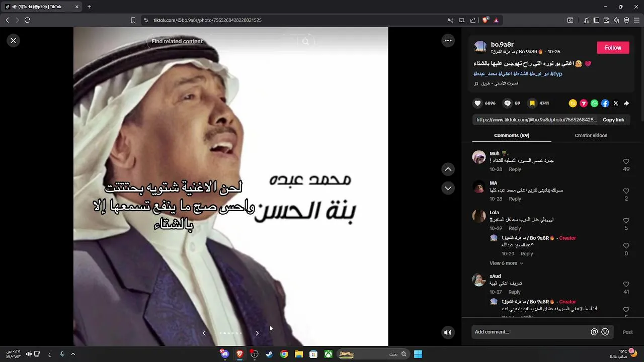This screenshot has width=644, height=362.
Task: Open comments via the speech bubble icon
Action: point(508,103)
